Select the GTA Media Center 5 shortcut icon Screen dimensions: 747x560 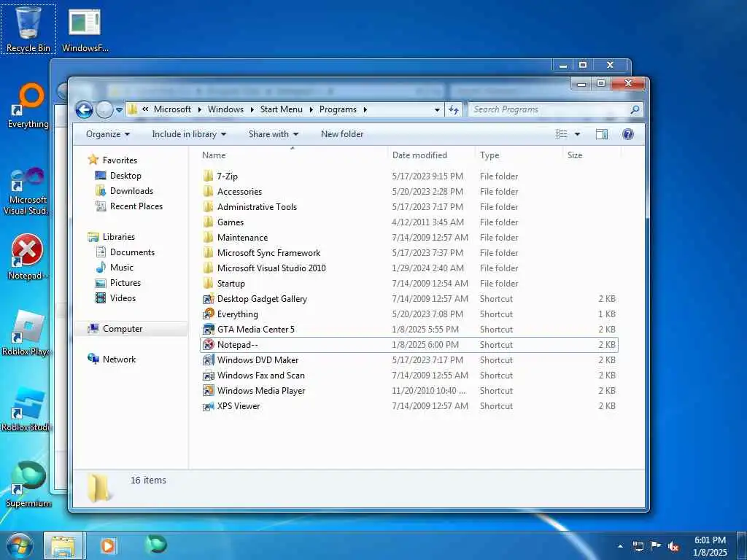(208, 329)
